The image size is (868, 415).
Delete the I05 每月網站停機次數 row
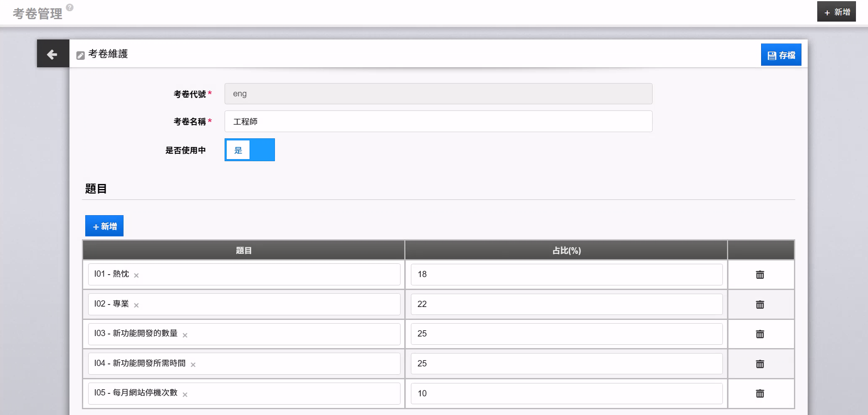tap(759, 393)
